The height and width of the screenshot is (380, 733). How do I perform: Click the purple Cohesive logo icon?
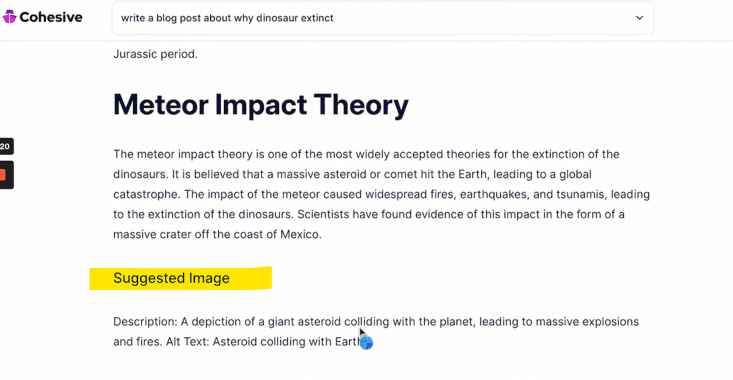click(x=9, y=17)
